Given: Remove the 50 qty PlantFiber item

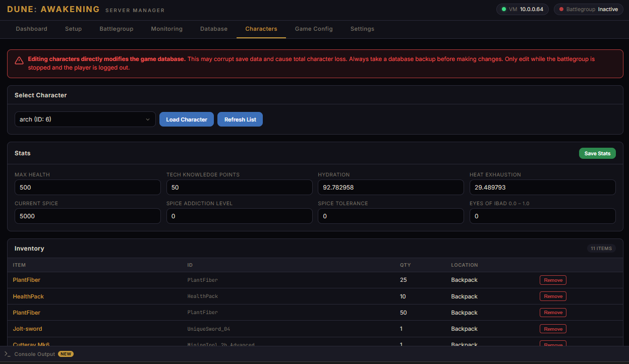Looking at the screenshot, I should [x=553, y=313].
